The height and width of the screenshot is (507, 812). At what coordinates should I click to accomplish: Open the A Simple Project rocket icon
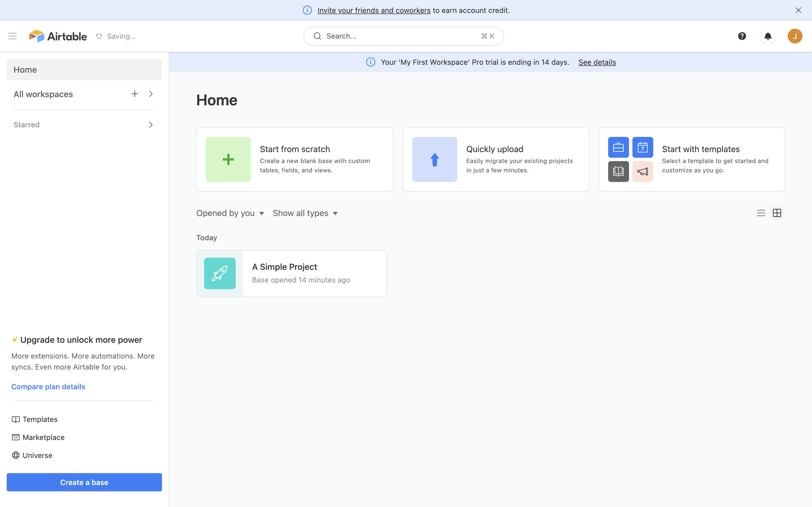tap(220, 273)
